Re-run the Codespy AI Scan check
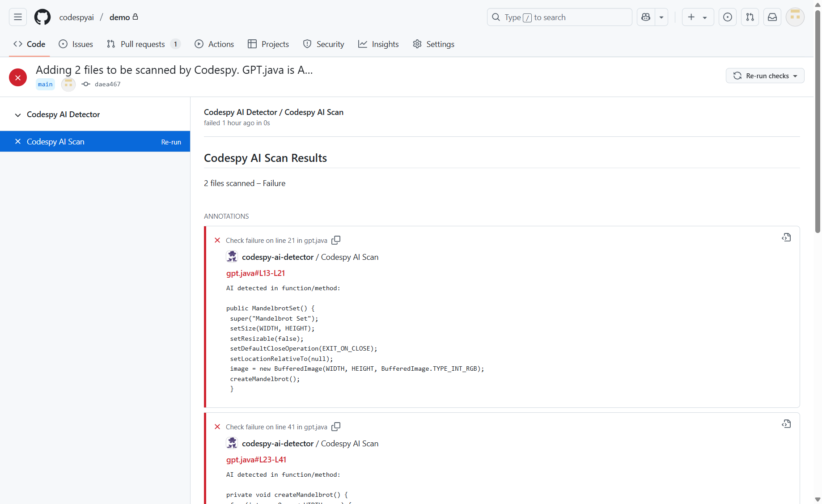822x504 pixels. click(171, 142)
